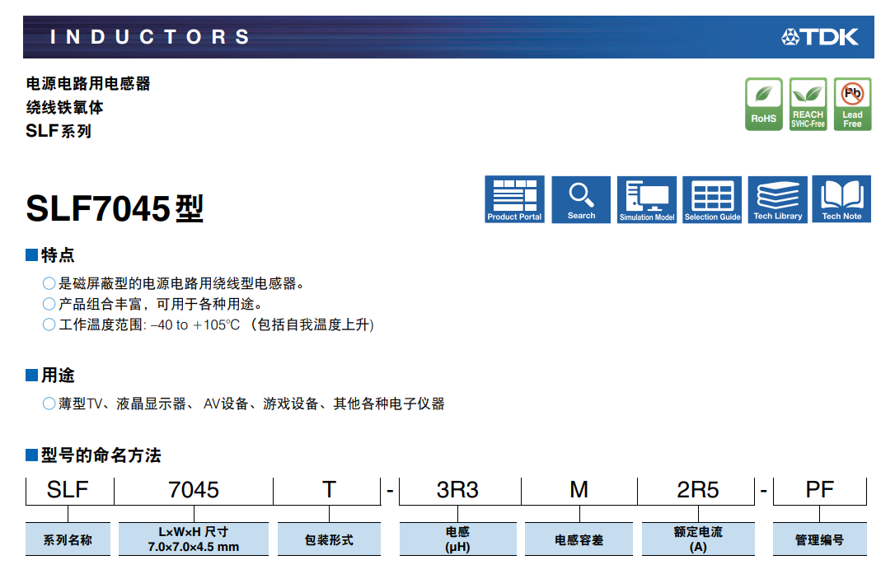Click the T part-number segment
The height and width of the screenshot is (588, 895).
(x=329, y=490)
